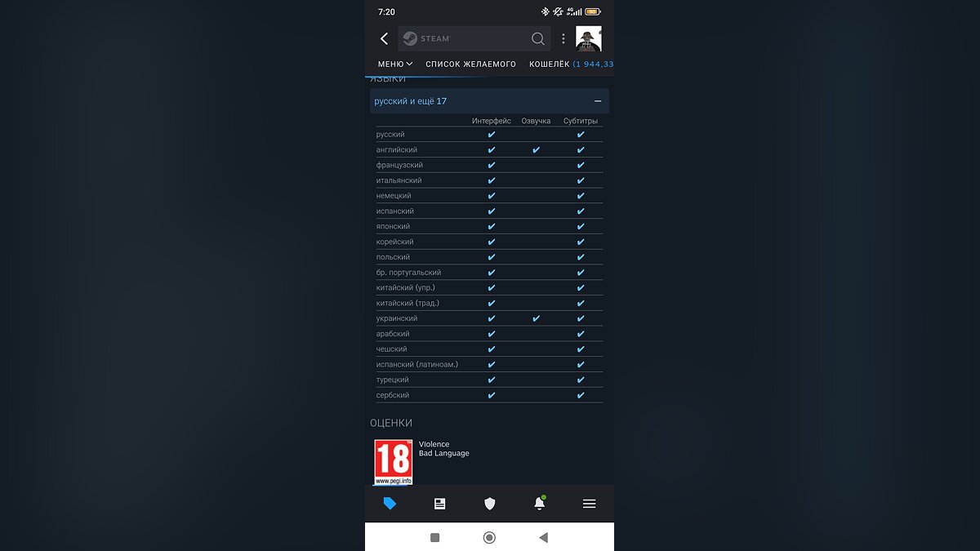
Task: Click the 'русский и ещё 17' header
Action: click(411, 101)
